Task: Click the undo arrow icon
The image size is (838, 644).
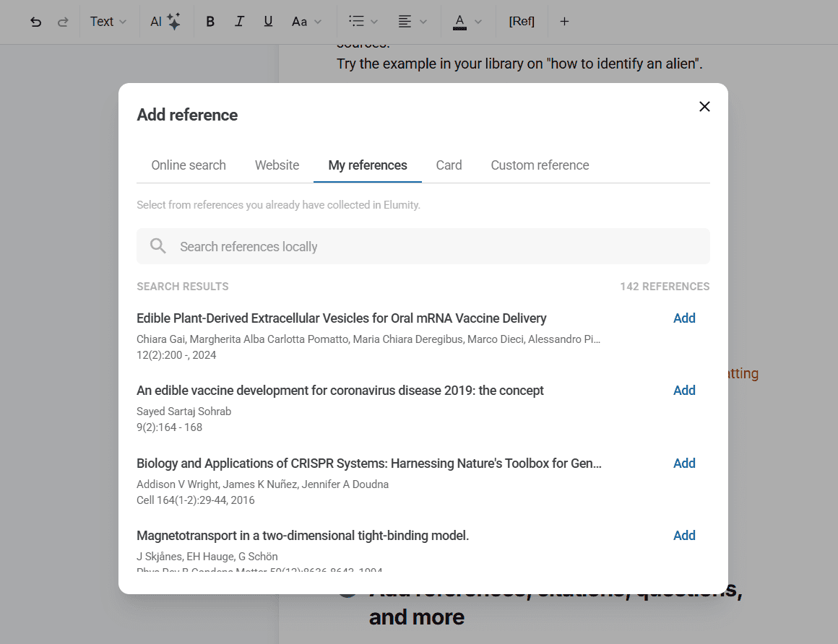Action: (35, 22)
